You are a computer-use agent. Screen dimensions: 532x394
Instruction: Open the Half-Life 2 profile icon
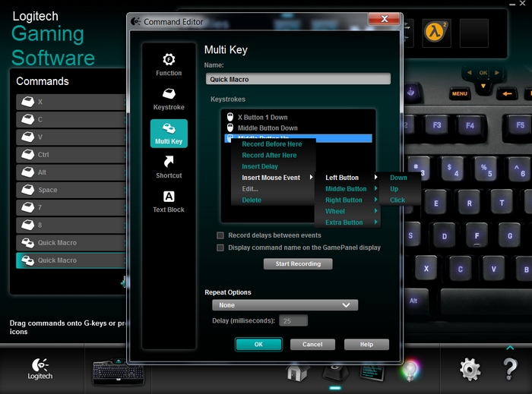[436, 33]
